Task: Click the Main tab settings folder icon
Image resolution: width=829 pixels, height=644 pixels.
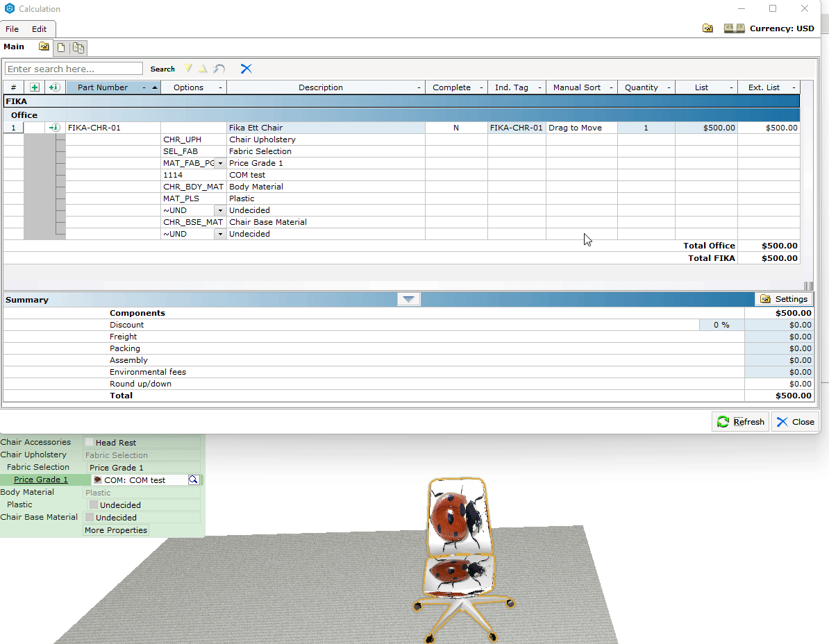Action: [44, 46]
